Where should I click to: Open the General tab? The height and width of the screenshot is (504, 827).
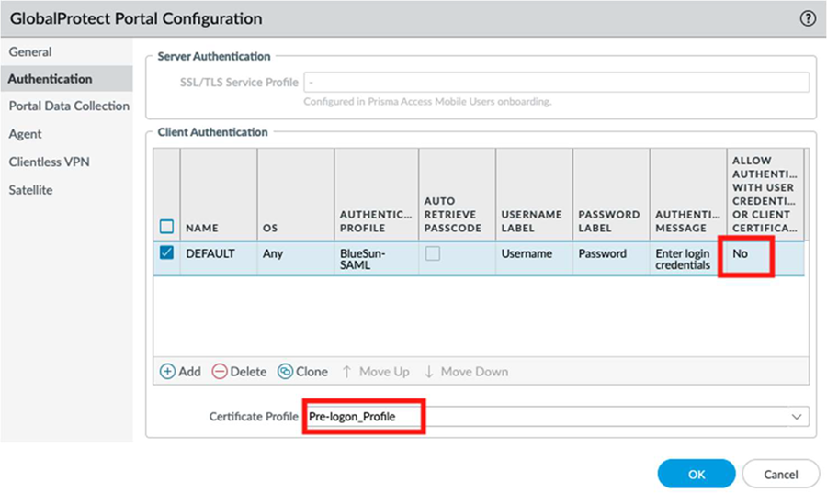(30, 52)
